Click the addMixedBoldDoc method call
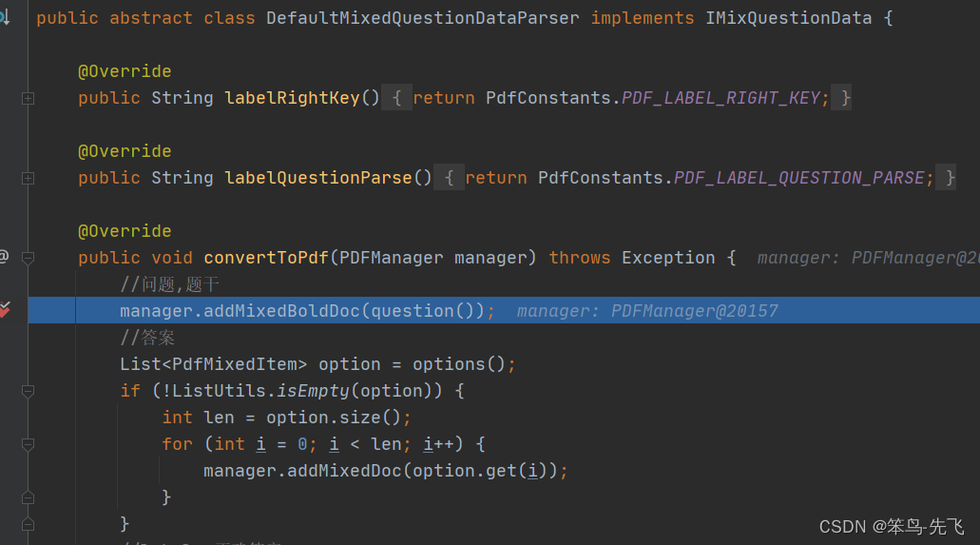 pyautogui.click(x=282, y=311)
